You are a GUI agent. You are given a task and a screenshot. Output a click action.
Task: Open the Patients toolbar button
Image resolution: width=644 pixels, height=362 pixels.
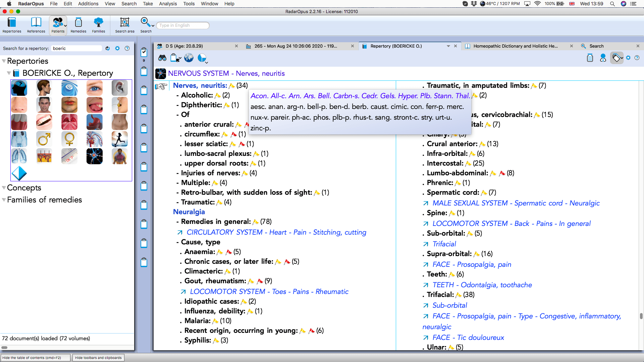click(57, 25)
